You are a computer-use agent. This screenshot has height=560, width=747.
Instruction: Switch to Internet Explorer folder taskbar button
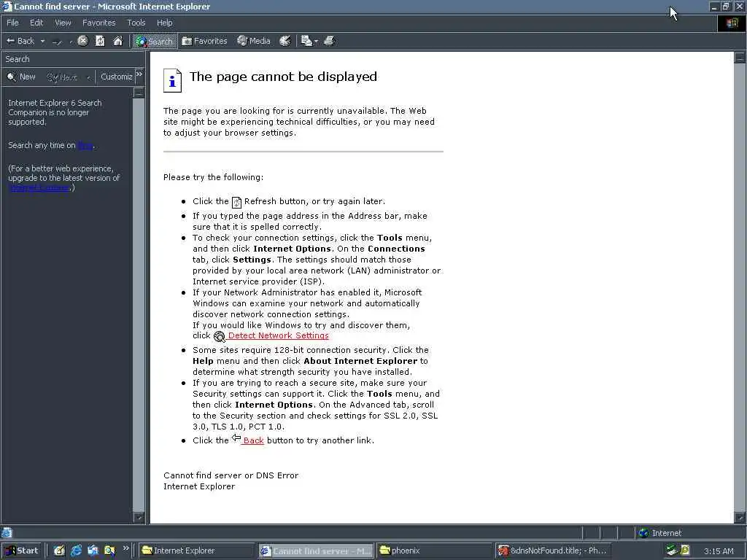click(x=197, y=551)
